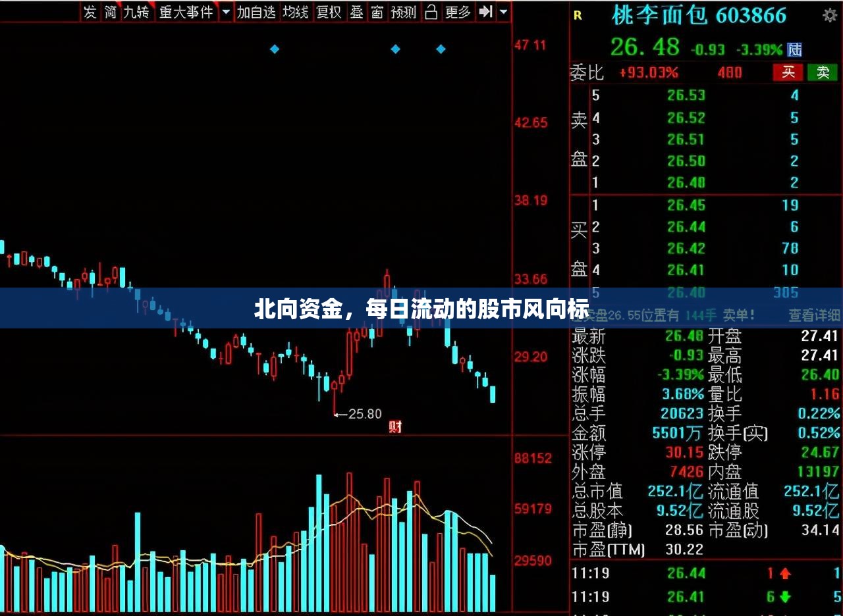Image resolution: width=843 pixels, height=616 pixels.
Task: Toggle 复权 price adjustment
Action: point(329,11)
